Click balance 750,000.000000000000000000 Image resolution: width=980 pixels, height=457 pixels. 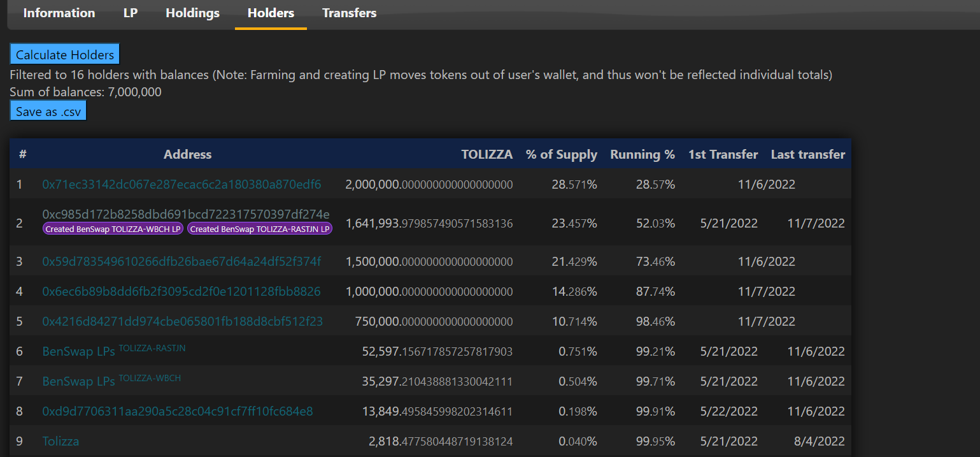pyautogui.click(x=434, y=321)
